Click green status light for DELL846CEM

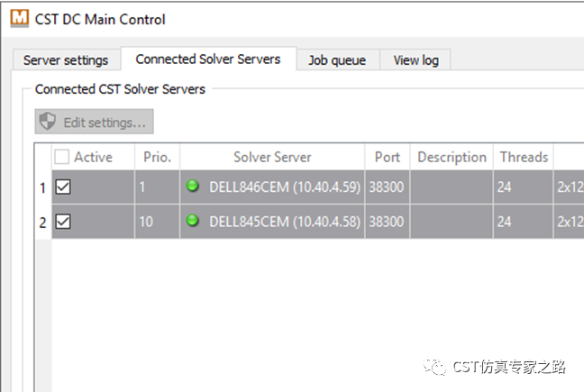[193, 186]
